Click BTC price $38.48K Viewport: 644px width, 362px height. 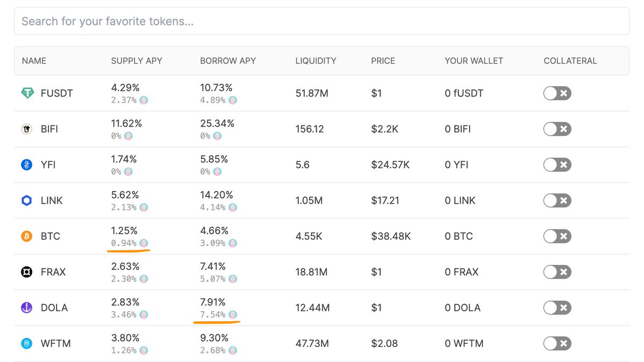391,236
